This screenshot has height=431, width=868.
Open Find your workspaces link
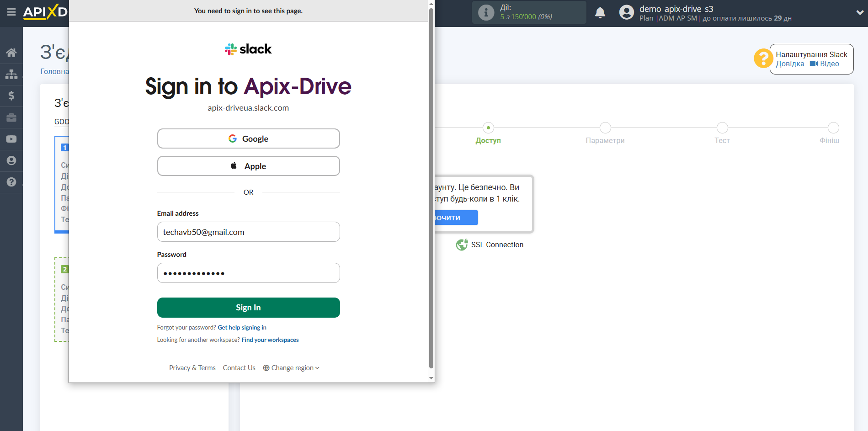tap(270, 340)
